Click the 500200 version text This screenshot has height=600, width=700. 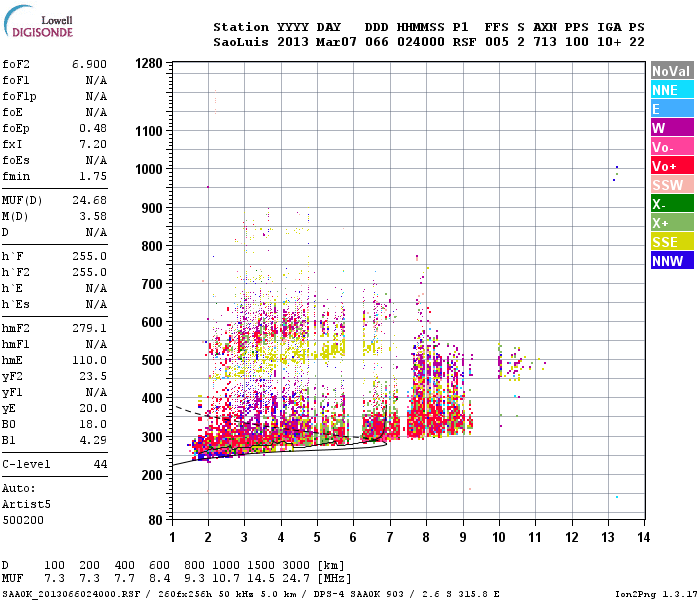23,521
